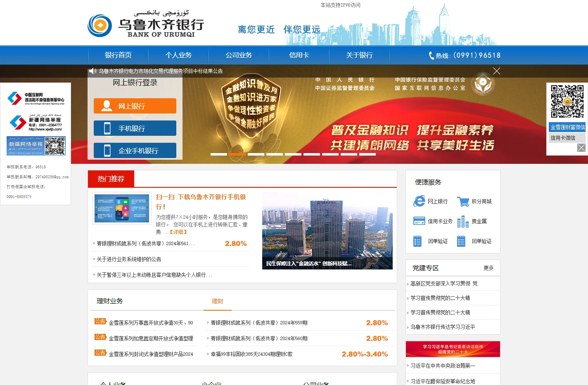Open 青银理财成就系列 2024年559期 product
588x385 pixels.
(259, 323)
